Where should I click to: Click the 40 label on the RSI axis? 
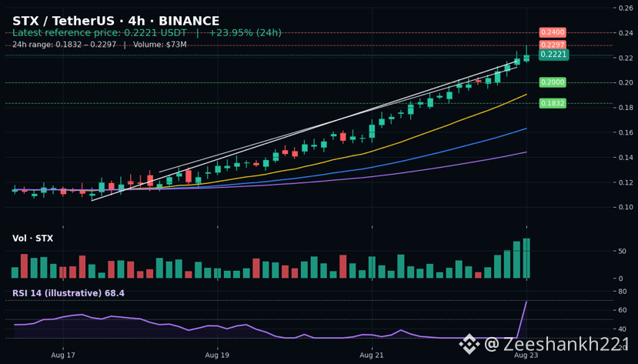coord(622,329)
